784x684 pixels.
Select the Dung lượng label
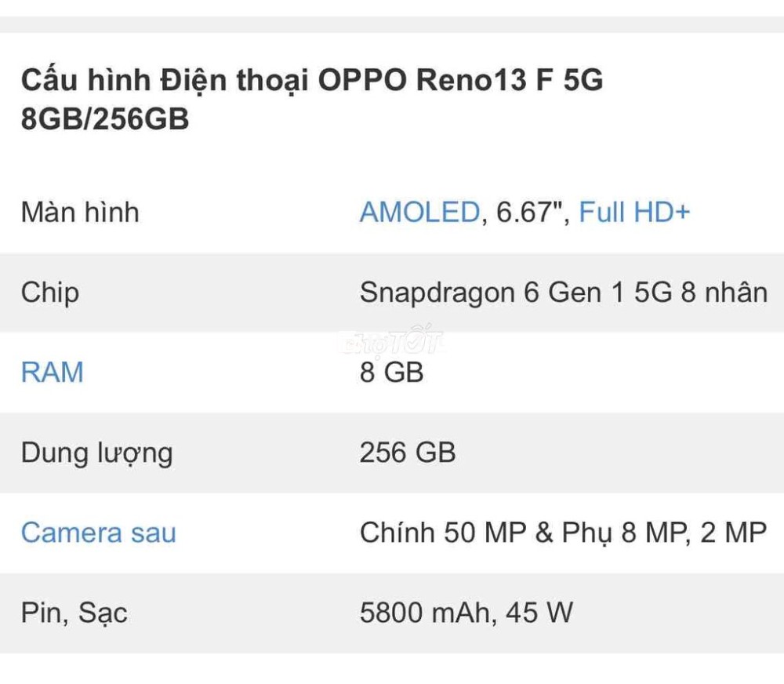(x=97, y=453)
